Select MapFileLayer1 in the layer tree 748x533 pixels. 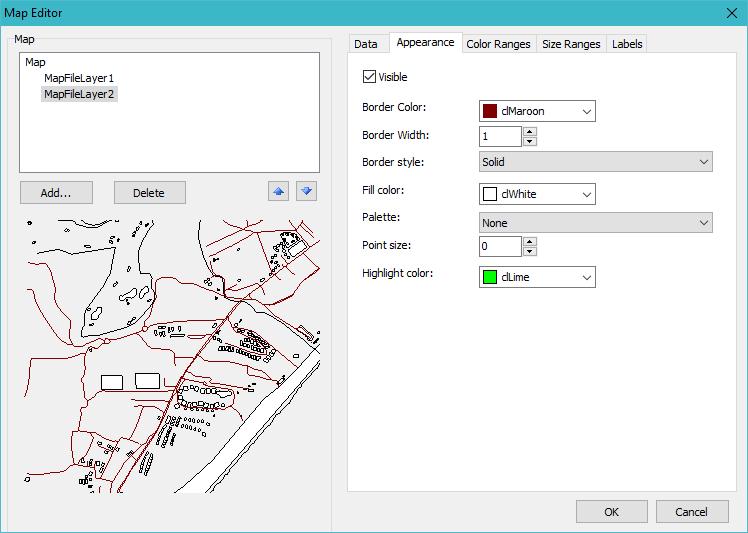pos(79,78)
